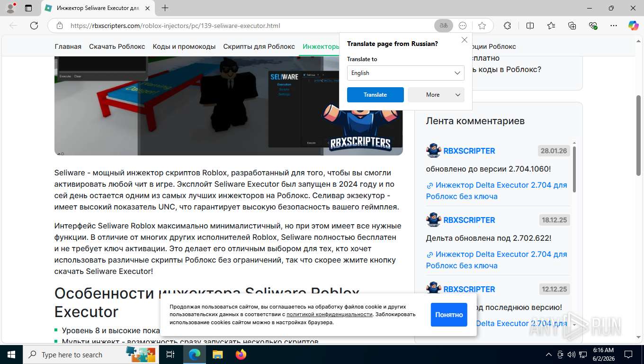Open volume control tray icon

coord(572,355)
